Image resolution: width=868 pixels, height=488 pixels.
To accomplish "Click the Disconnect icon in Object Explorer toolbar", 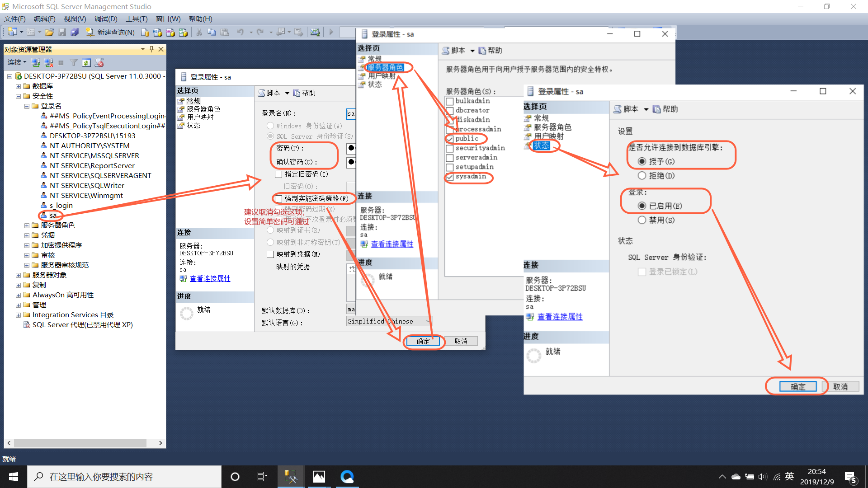I will [x=48, y=62].
